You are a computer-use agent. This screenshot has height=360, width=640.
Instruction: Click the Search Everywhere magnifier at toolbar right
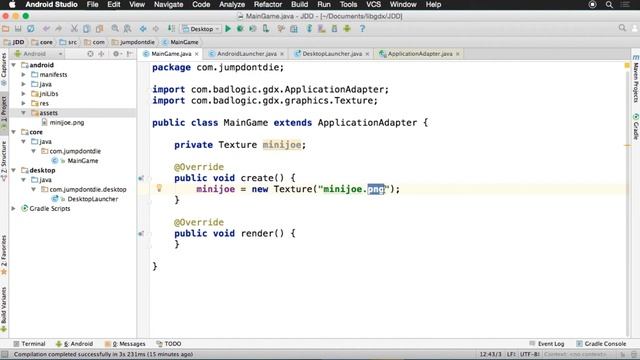[622, 28]
